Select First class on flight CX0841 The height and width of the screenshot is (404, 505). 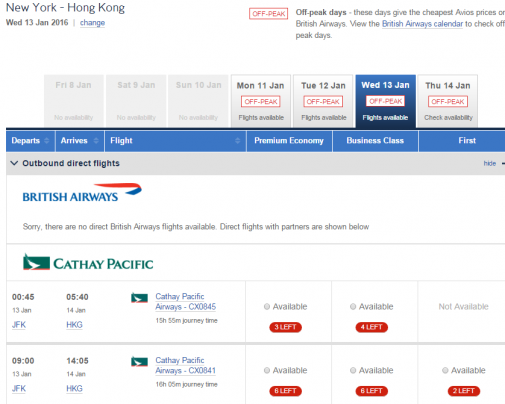coord(445,370)
